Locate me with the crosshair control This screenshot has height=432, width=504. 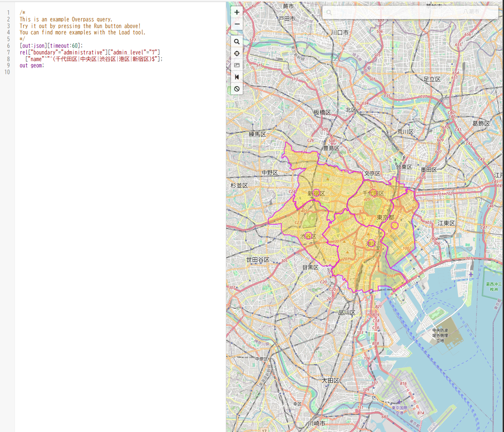237,54
